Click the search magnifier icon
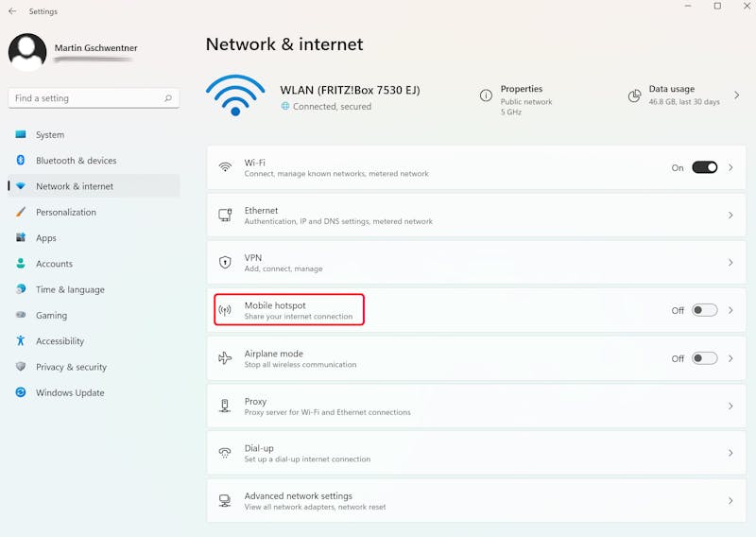The height and width of the screenshot is (537, 756). click(x=168, y=98)
